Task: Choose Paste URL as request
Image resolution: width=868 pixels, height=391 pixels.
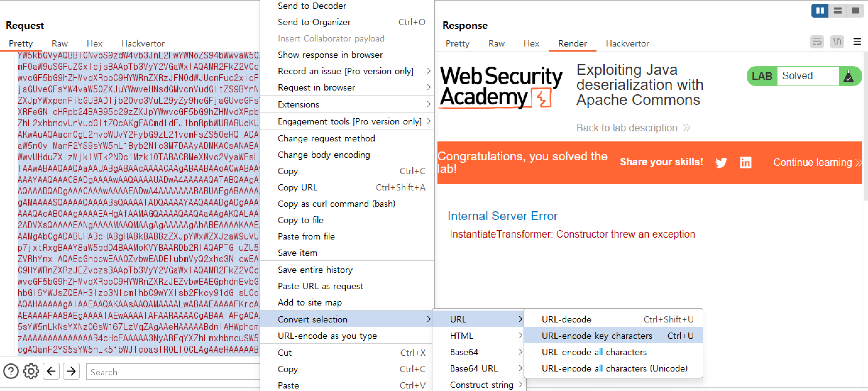Action: point(347,286)
